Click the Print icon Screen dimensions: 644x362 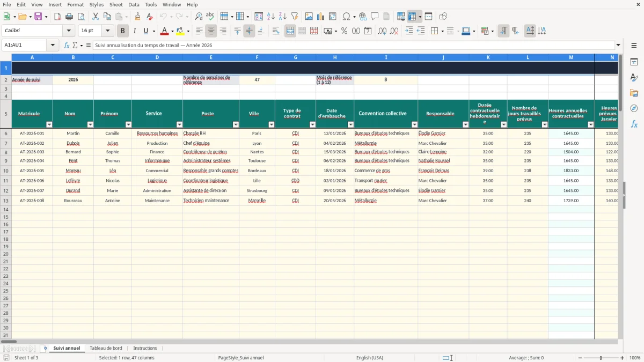click(69, 17)
